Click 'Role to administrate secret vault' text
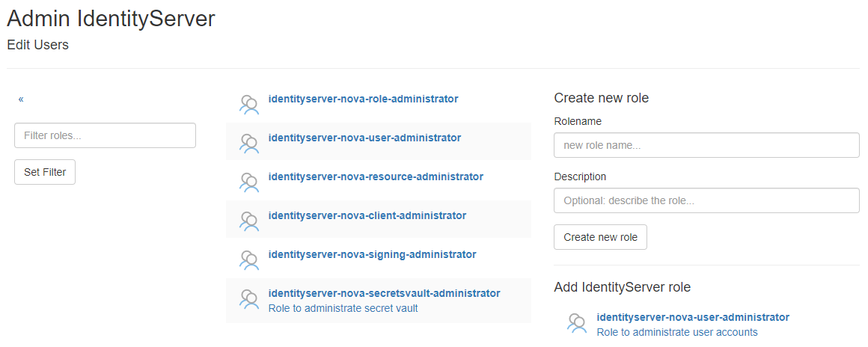This screenshot has width=868, height=347. [343, 308]
